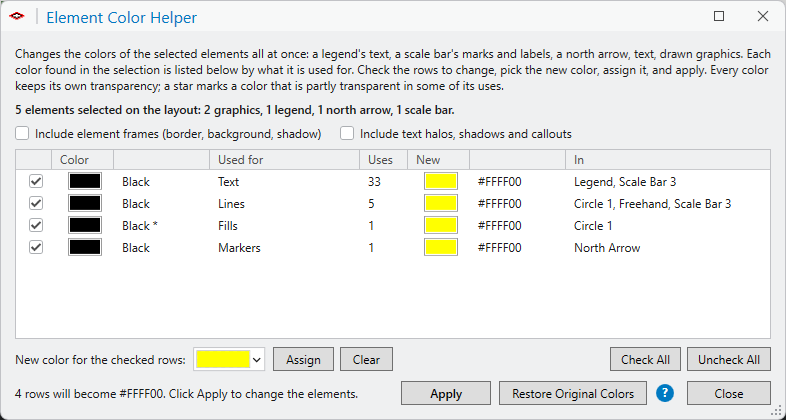
Task: Click the black swatch in Fills row
Action: 85,226
